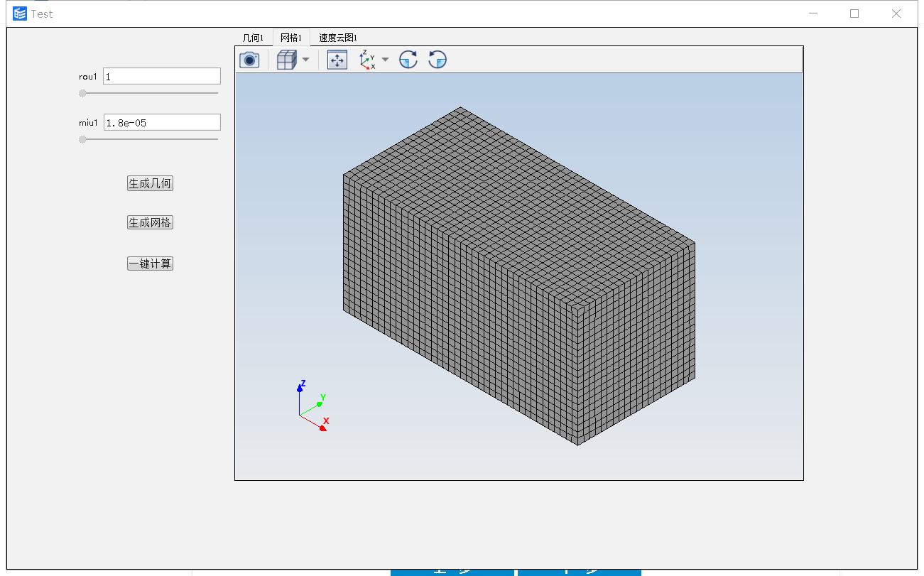Screen dimensions: 924x576
Task: Close the Test window
Action: [x=896, y=13]
